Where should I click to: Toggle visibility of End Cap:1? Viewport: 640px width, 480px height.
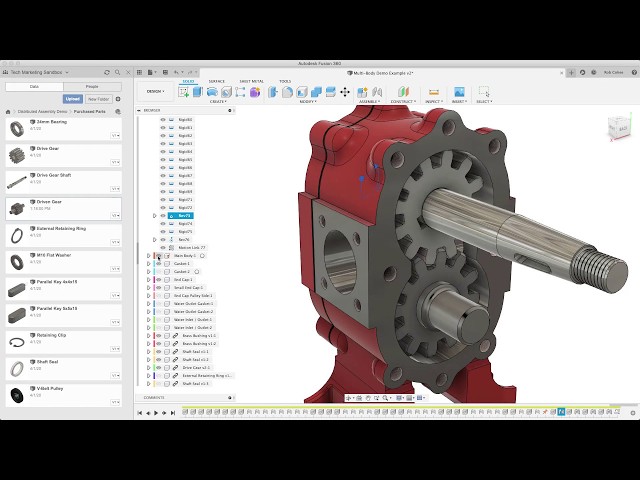159,280
